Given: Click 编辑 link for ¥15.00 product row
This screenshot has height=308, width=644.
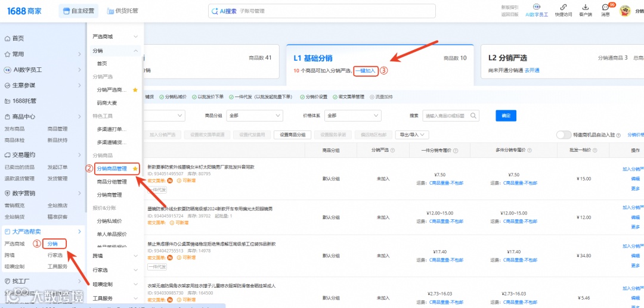Looking at the screenshot, I should pos(636,179).
